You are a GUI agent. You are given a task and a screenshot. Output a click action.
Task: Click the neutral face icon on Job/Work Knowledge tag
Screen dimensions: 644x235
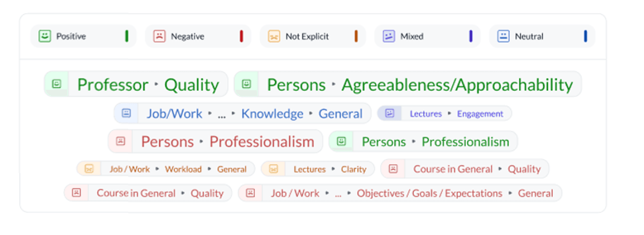(126, 113)
